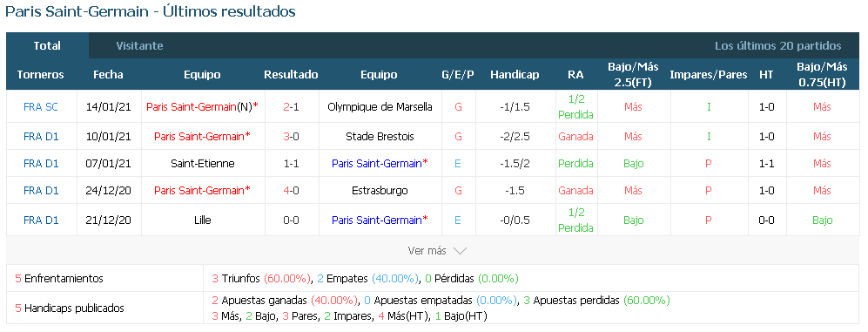
Task: Click the 0-0 result versus Lille
Action: click(x=291, y=220)
